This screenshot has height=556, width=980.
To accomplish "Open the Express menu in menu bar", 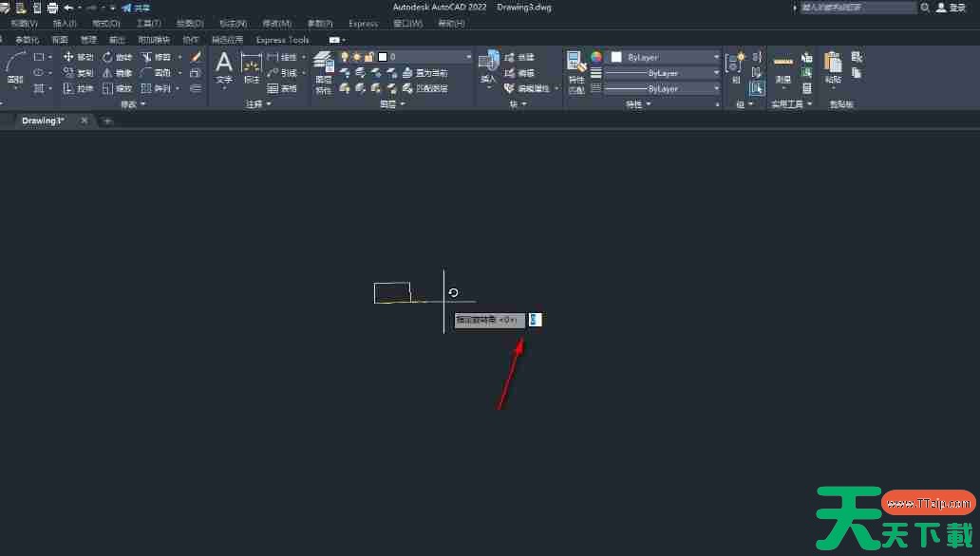I will tap(363, 23).
